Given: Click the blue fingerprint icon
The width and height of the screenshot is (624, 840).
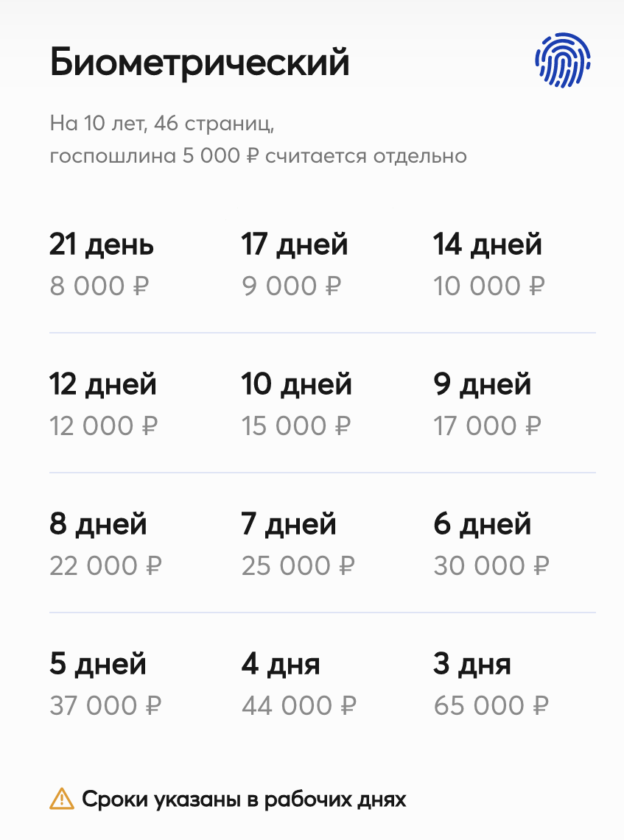Looking at the screenshot, I should (562, 60).
